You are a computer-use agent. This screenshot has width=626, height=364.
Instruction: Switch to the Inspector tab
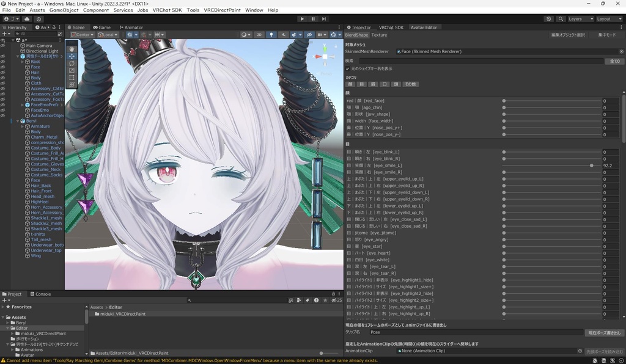[358, 27]
